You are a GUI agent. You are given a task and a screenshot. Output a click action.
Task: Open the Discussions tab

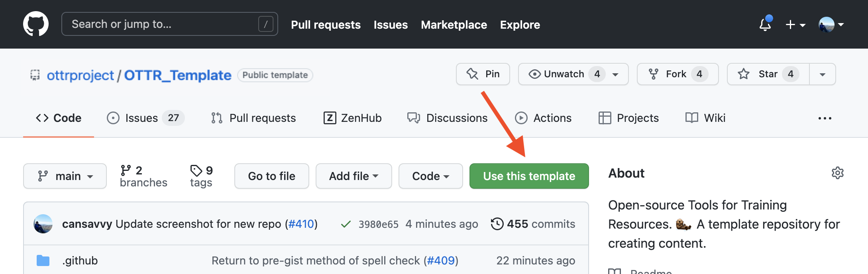click(x=447, y=118)
